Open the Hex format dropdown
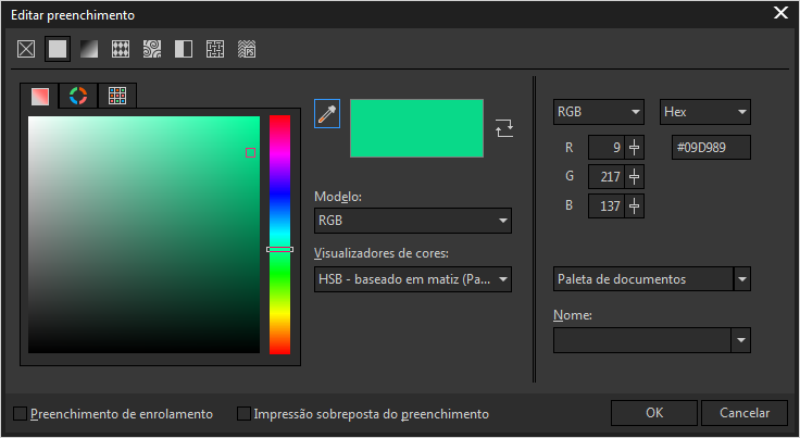Screen dimensions: 800x438 click(705, 112)
